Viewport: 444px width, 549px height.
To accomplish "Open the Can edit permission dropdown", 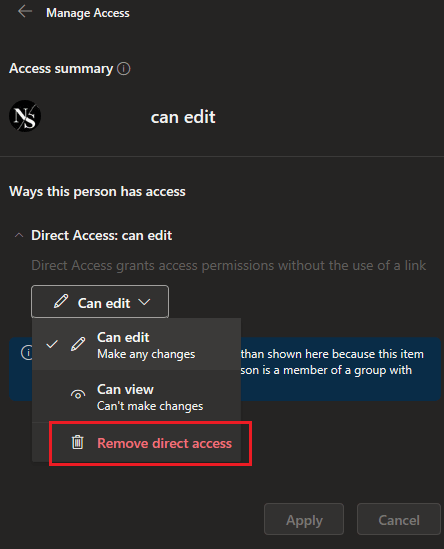I will tap(100, 301).
